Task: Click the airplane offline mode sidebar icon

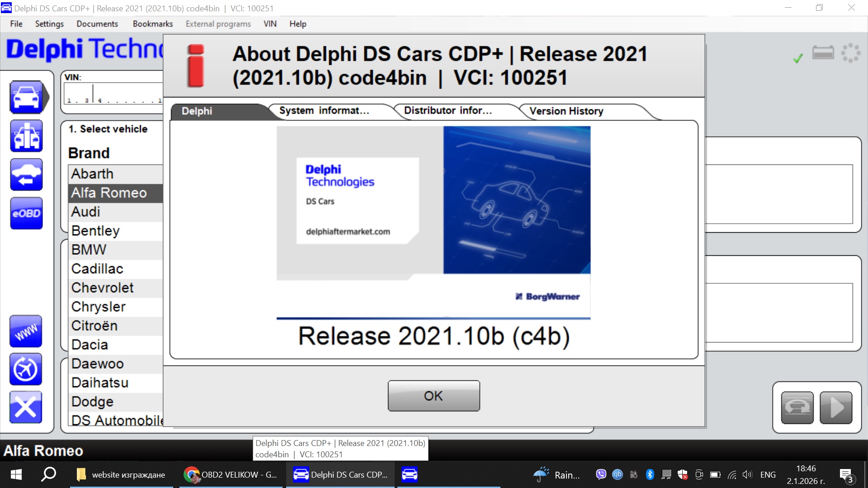Action: (26, 369)
